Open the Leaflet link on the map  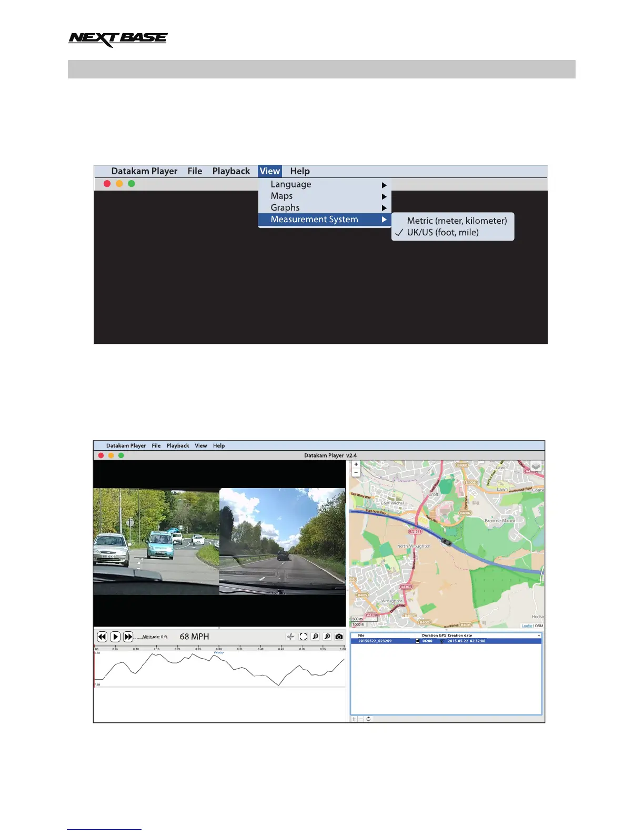coord(527,626)
